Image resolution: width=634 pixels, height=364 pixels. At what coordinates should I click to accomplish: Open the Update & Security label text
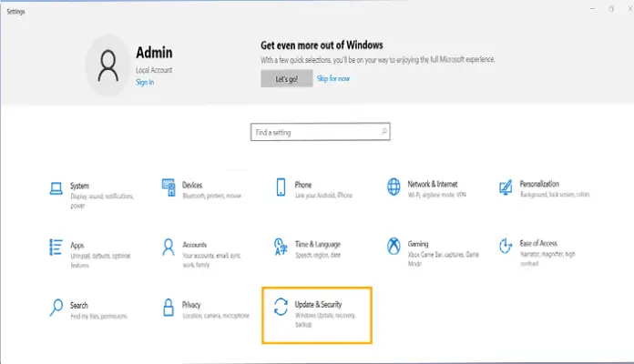[319, 301]
